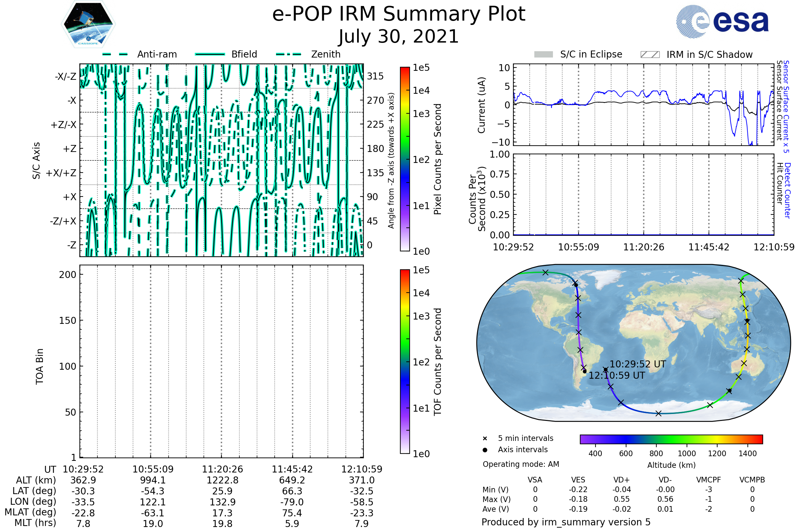798x532 pixels.
Task: Click the VMCPF column header
Action: [x=709, y=480]
